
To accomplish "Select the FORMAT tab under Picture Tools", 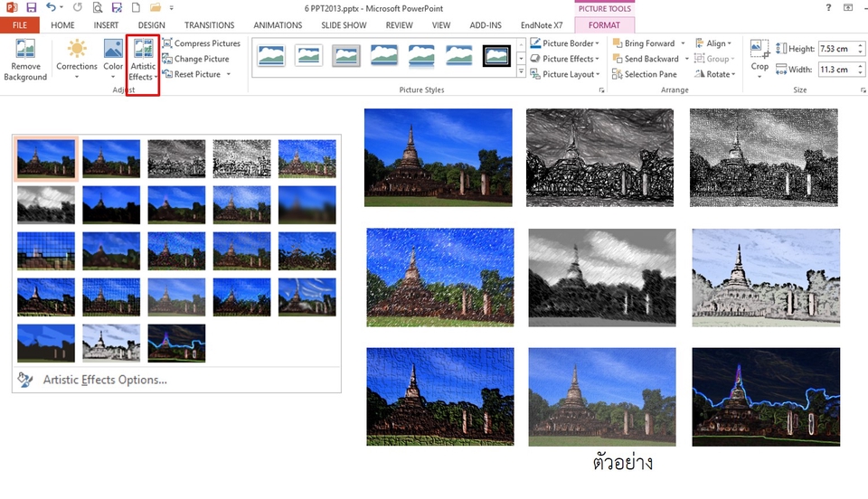I will pos(604,25).
